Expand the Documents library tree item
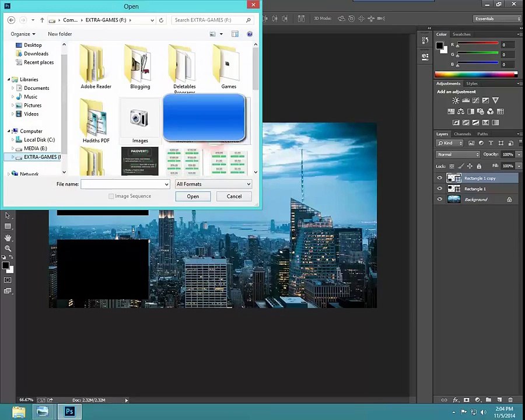Screen dimensions: 525x420 coord(13,88)
